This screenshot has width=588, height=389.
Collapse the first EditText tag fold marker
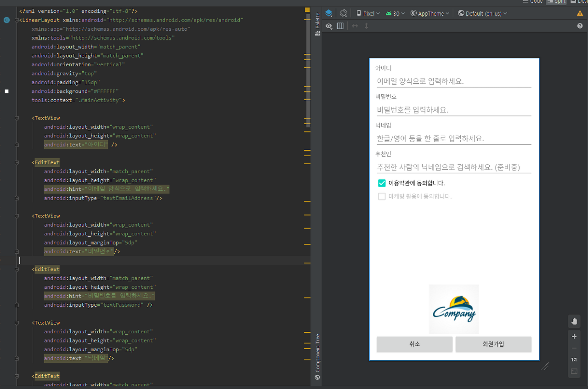tap(17, 163)
